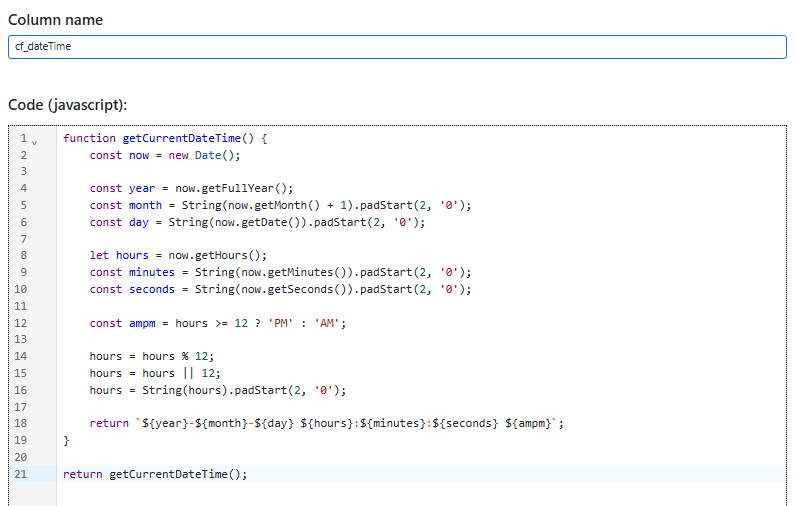Click line number 8 in the gutter

pos(23,255)
